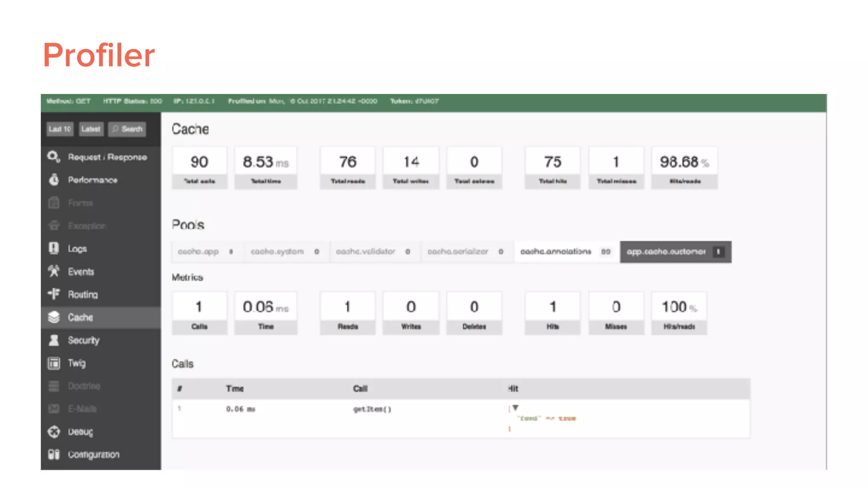Click the Request / Response magnifier icon
The image size is (868, 488).
[53, 157]
